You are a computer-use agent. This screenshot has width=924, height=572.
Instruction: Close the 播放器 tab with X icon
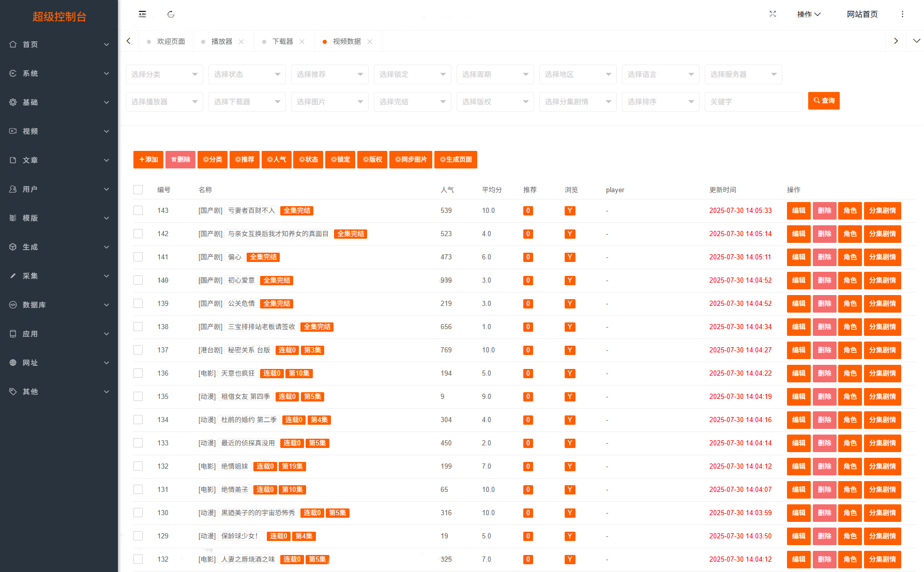pos(241,42)
